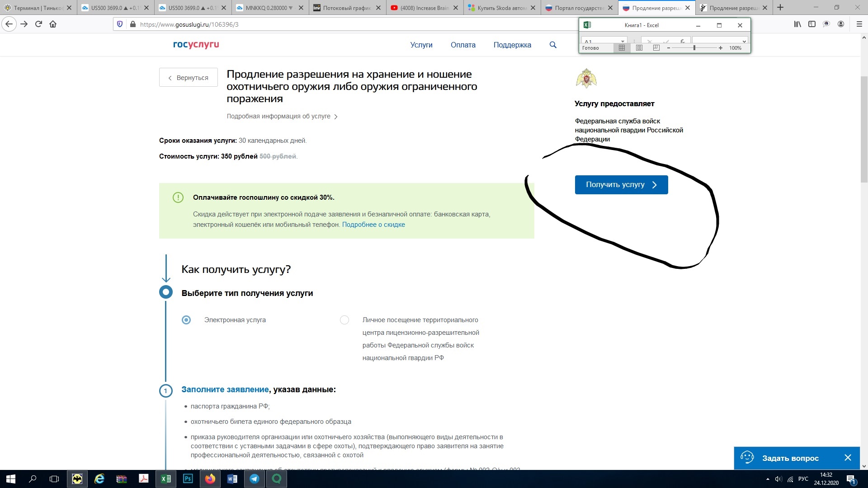Open the Услуги menu item

421,45
